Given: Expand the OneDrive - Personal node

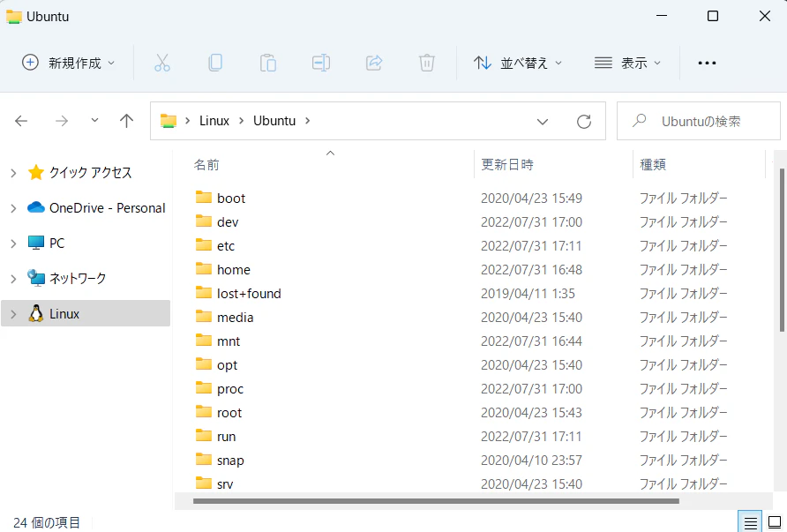Looking at the screenshot, I should tap(13, 208).
